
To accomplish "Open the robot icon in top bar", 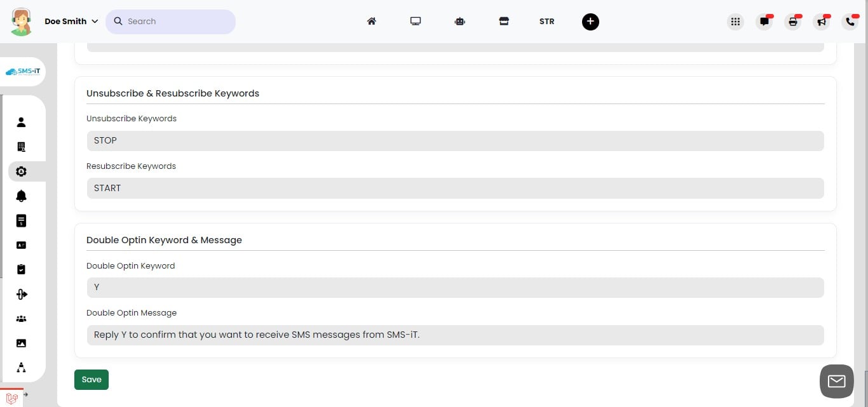I will [459, 21].
